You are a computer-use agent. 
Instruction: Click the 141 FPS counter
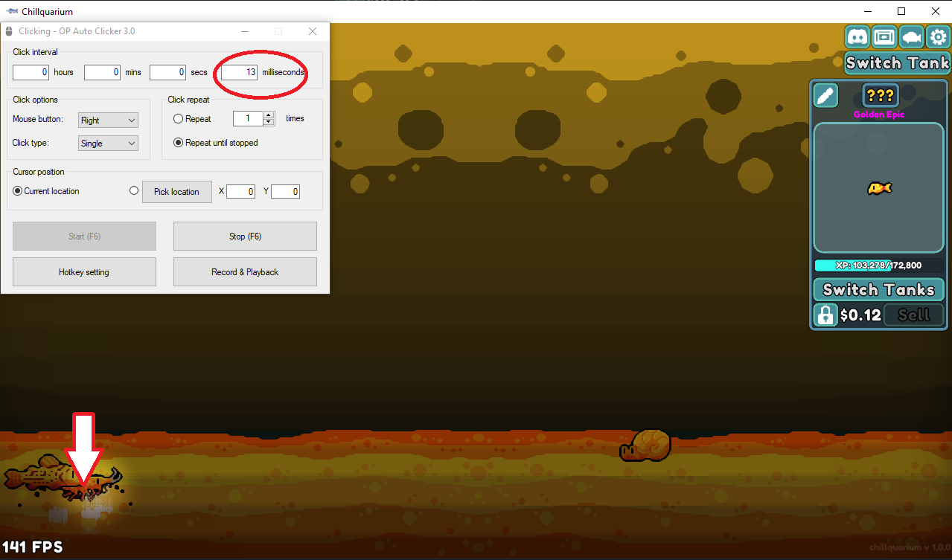tap(32, 547)
